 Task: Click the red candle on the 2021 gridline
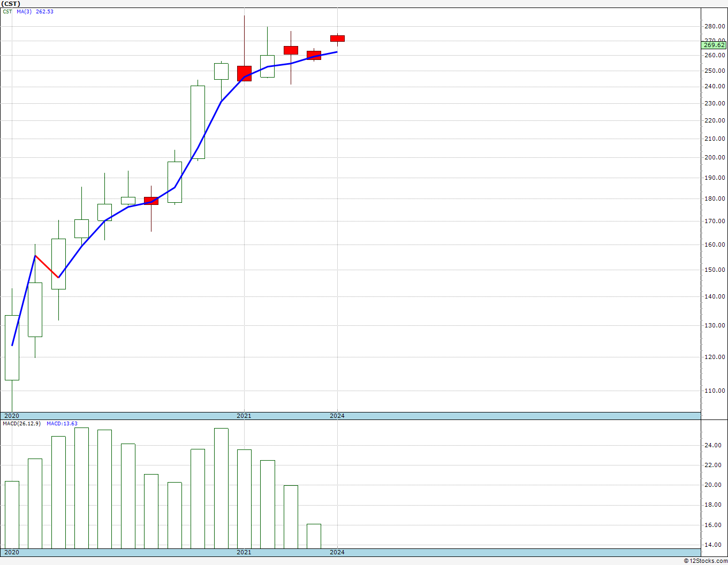coord(244,73)
